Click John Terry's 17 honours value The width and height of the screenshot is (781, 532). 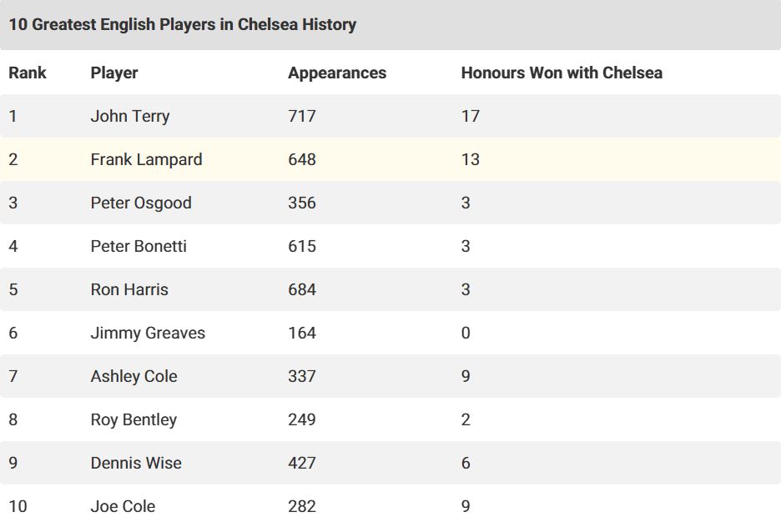tap(471, 116)
